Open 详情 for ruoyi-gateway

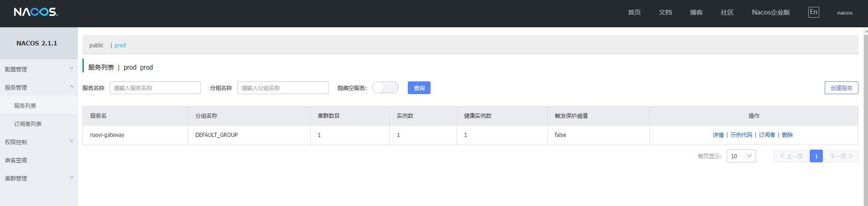[718, 135]
